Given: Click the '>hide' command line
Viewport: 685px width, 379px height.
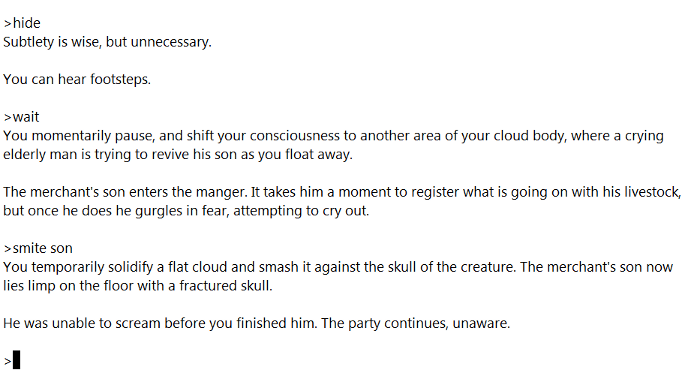Looking at the screenshot, I should point(22,23).
